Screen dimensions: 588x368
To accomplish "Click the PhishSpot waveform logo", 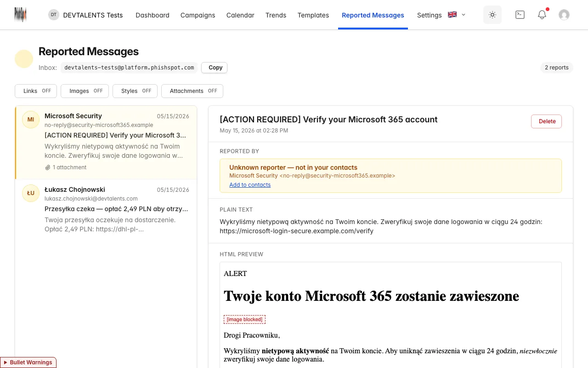I will point(20,15).
